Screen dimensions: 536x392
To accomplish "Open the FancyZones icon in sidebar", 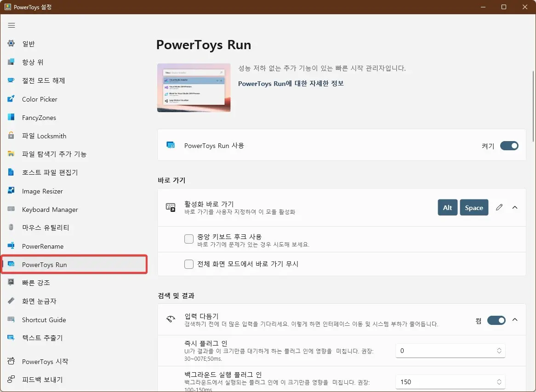I will pos(11,117).
